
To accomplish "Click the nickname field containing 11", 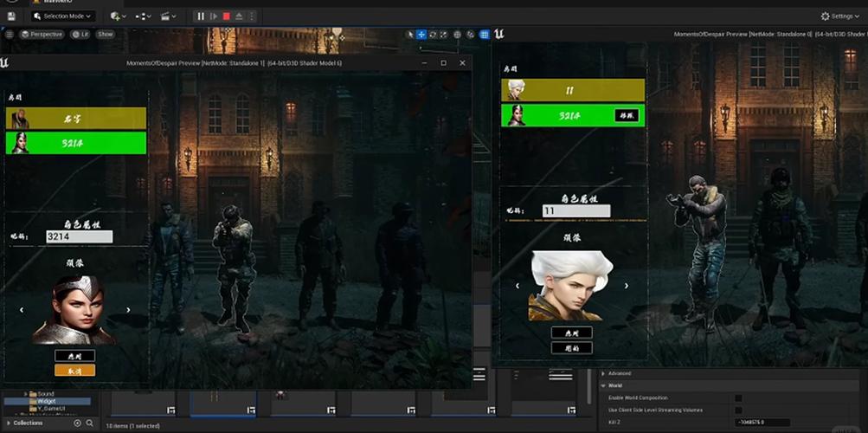I will pyautogui.click(x=576, y=211).
